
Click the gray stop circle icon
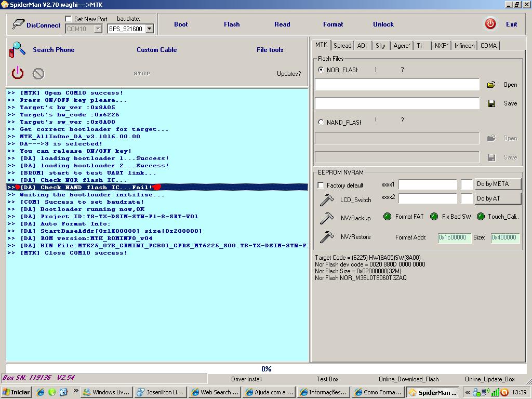click(38, 74)
